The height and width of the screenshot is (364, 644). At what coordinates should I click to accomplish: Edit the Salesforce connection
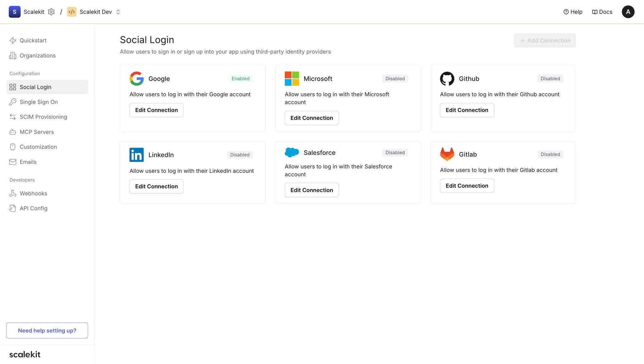[312, 190]
